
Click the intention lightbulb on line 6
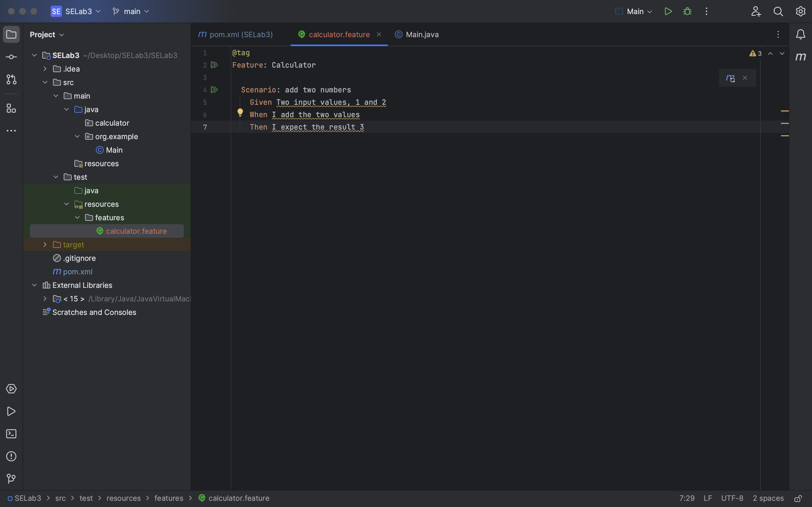(x=240, y=112)
